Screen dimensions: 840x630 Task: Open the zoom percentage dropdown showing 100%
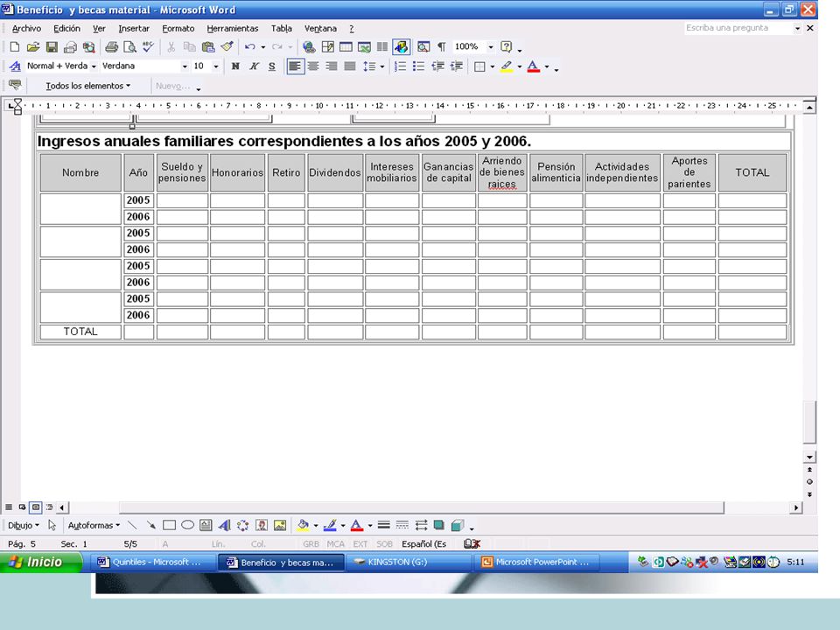pos(490,47)
